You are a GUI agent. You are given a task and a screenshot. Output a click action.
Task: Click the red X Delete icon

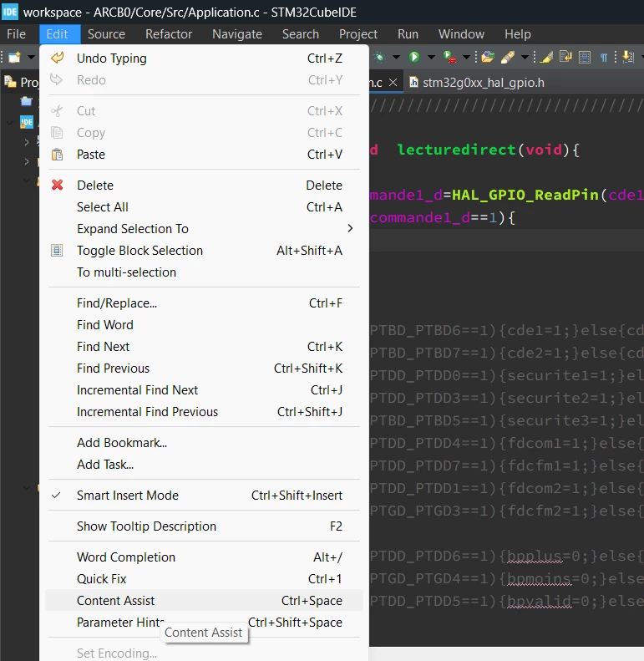coord(58,185)
